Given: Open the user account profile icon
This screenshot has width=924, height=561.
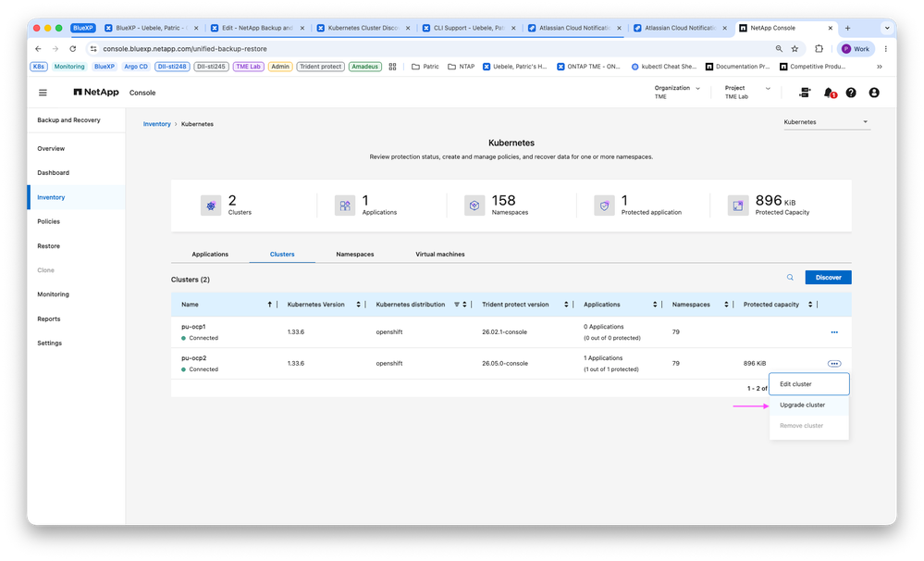Looking at the screenshot, I should (874, 93).
